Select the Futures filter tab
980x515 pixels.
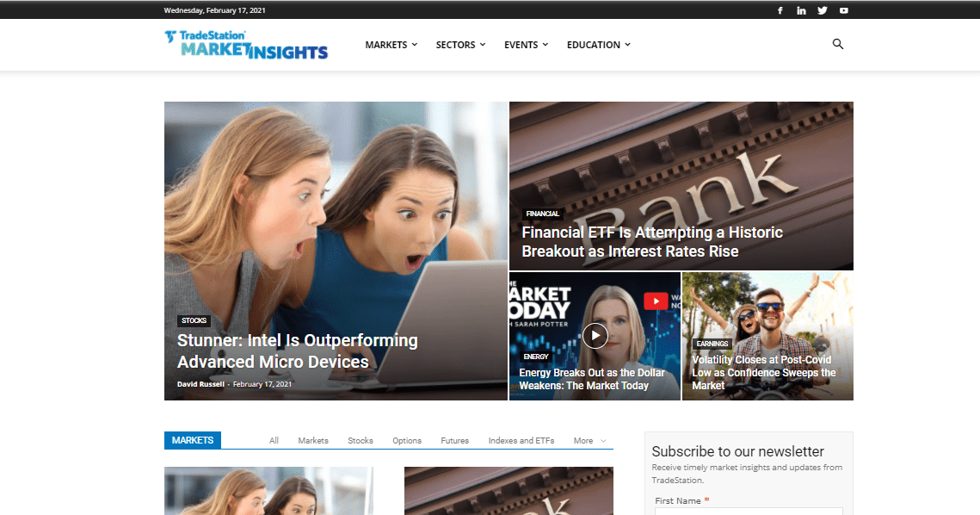pyautogui.click(x=455, y=441)
